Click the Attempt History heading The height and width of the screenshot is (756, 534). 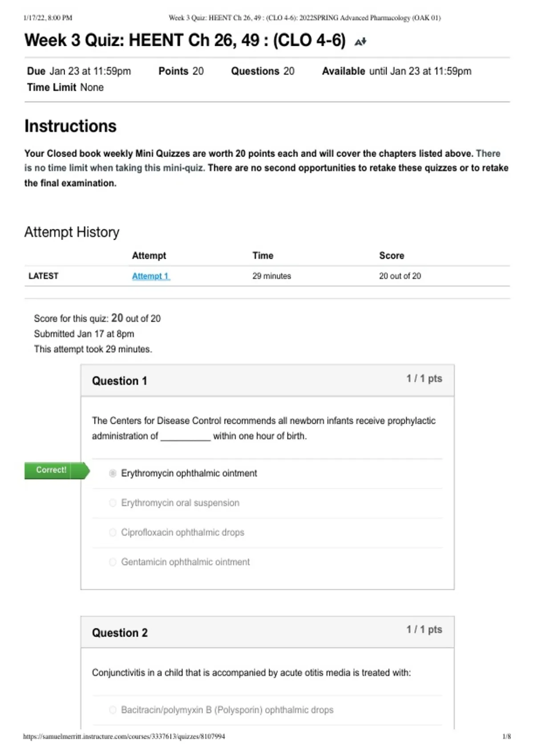click(x=72, y=232)
